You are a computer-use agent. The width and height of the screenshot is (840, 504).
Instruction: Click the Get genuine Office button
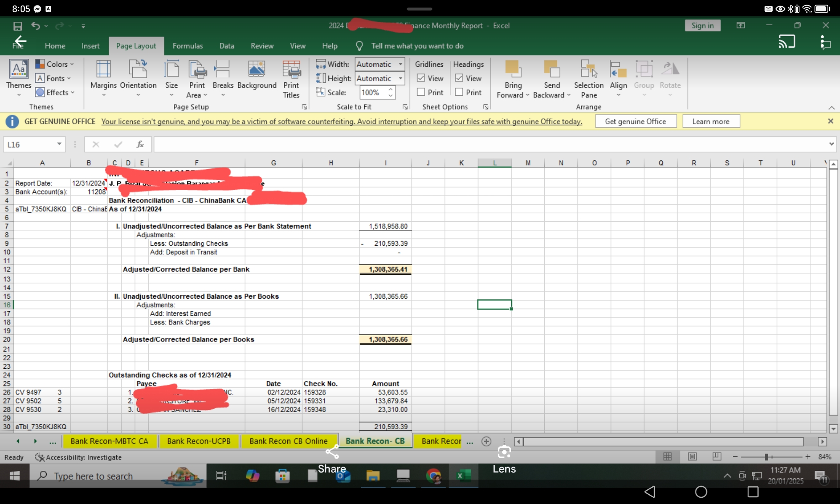(635, 121)
